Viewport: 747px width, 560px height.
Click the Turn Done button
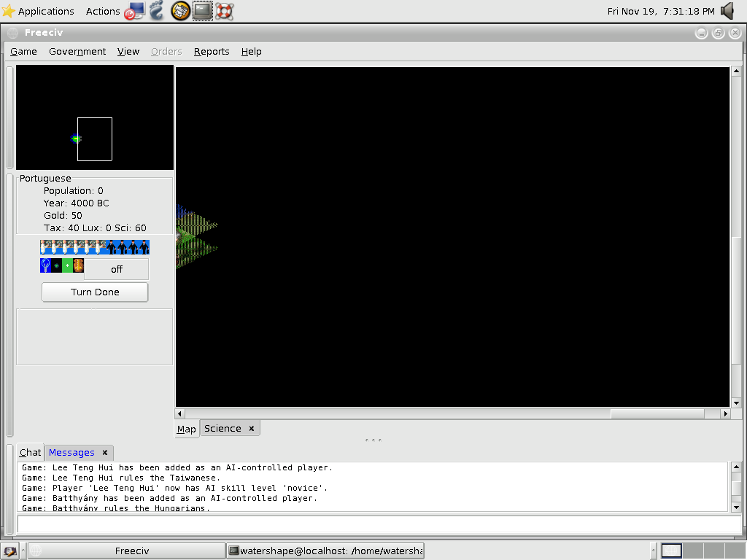[x=95, y=292]
